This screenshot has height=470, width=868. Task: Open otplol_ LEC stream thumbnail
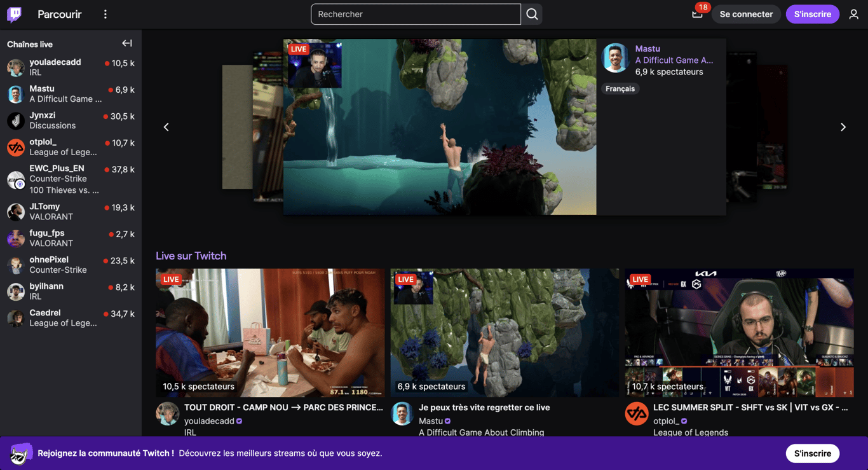739,333
